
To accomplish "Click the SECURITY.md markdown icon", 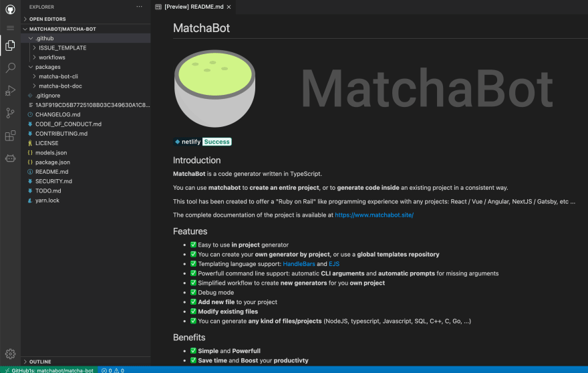I will pos(30,181).
